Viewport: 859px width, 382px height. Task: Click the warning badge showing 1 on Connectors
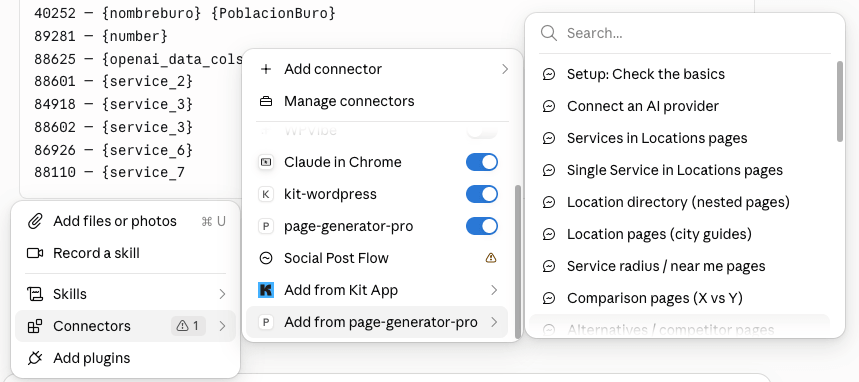(x=188, y=326)
